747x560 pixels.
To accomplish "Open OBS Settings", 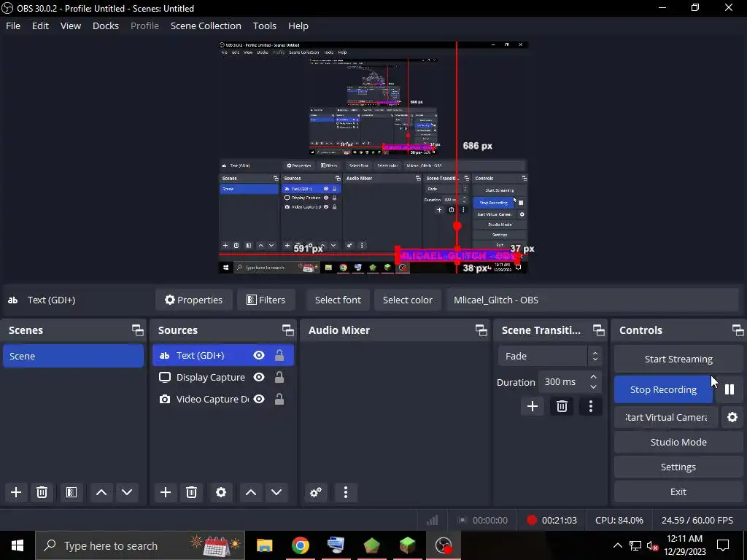I will pos(678,467).
